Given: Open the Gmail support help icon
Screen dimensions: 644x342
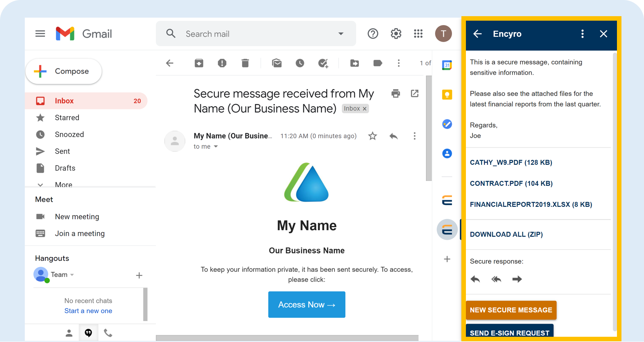Looking at the screenshot, I should coord(373,34).
